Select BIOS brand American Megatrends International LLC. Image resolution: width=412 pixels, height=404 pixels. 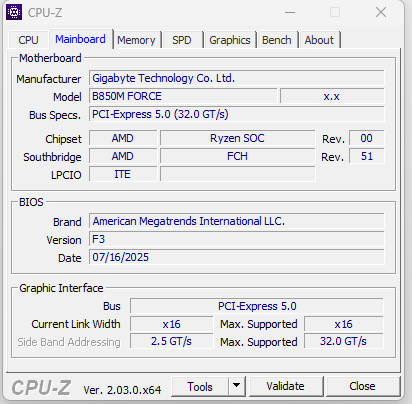click(x=237, y=221)
